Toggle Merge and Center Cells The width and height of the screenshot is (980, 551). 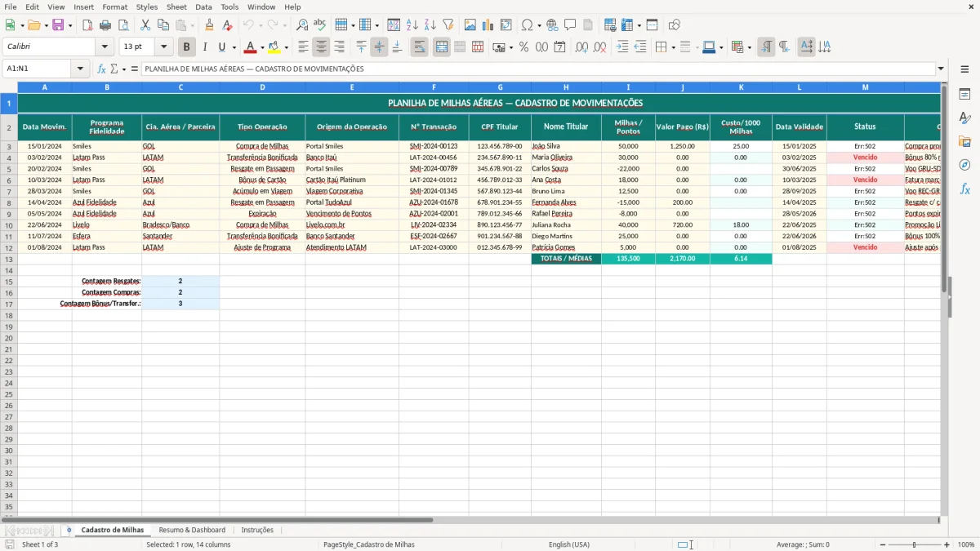click(442, 47)
